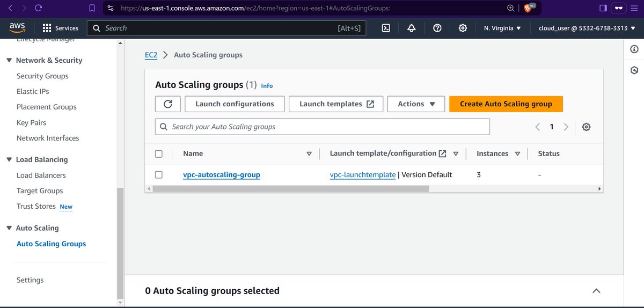Open Security Groups in sidebar

click(42, 76)
